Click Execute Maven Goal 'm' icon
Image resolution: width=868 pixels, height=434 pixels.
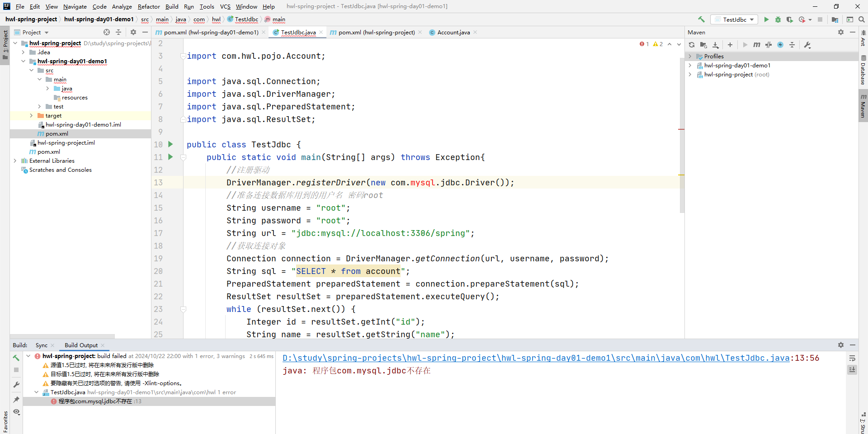(757, 45)
